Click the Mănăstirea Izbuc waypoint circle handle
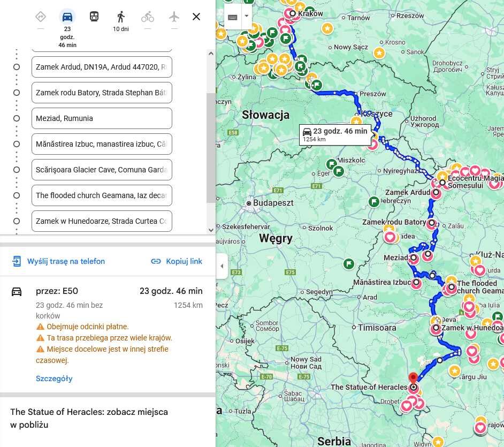This screenshot has height=447, width=504. coord(17,144)
